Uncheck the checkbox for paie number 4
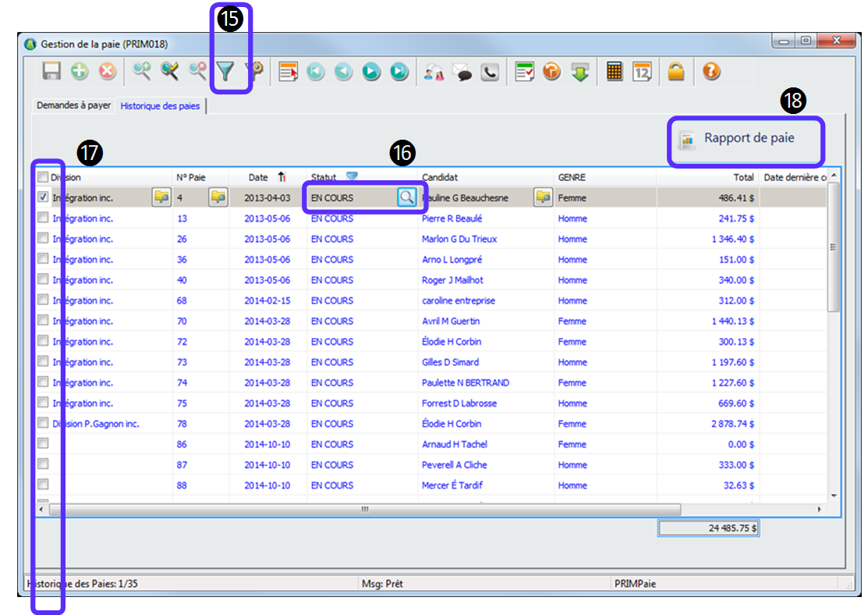 (44, 198)
